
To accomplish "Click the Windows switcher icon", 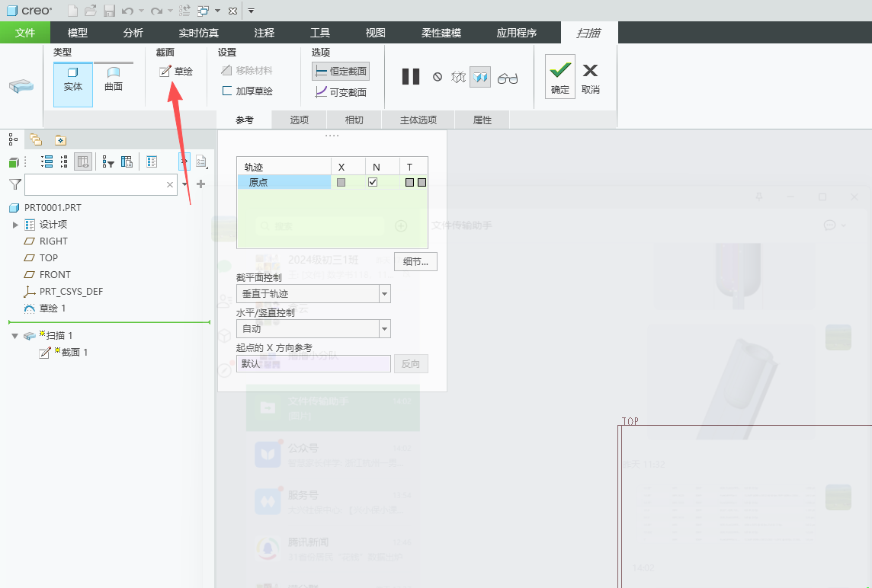I will tap(204, 11).
